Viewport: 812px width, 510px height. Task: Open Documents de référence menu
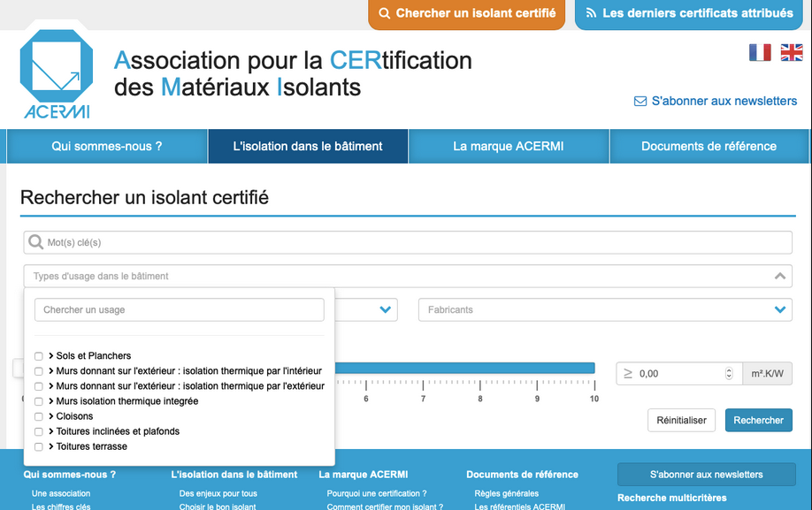pos(709,147)
